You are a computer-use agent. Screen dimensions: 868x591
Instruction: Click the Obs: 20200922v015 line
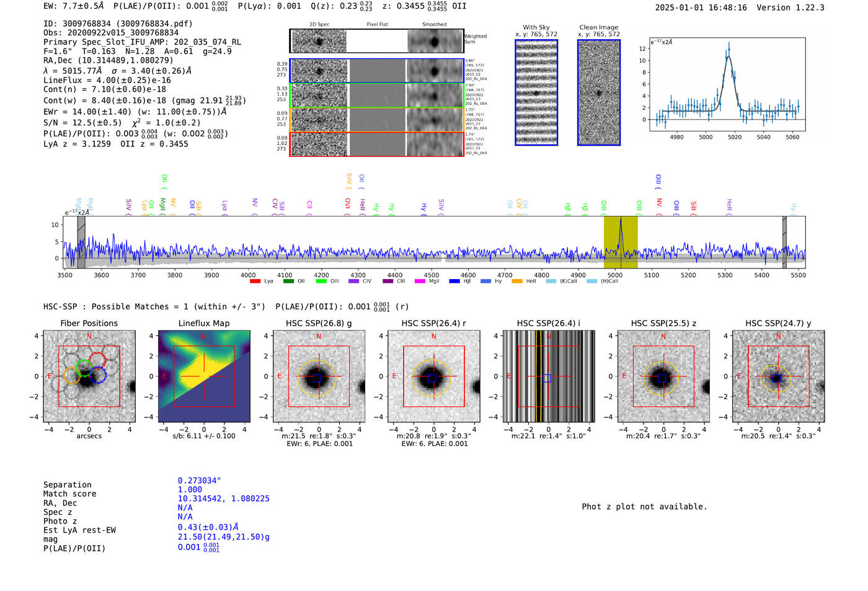tap(111, 33)
